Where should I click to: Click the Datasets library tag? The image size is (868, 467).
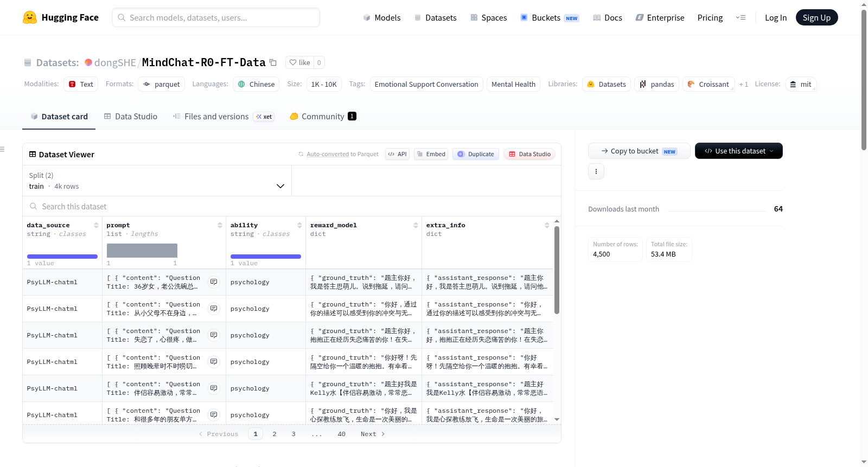coord(607,84)
